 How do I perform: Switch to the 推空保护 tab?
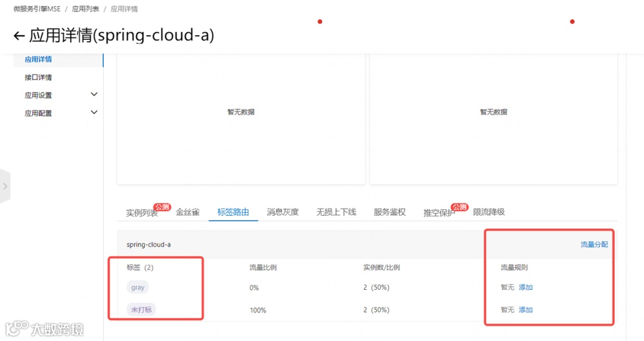pos(439,213)
